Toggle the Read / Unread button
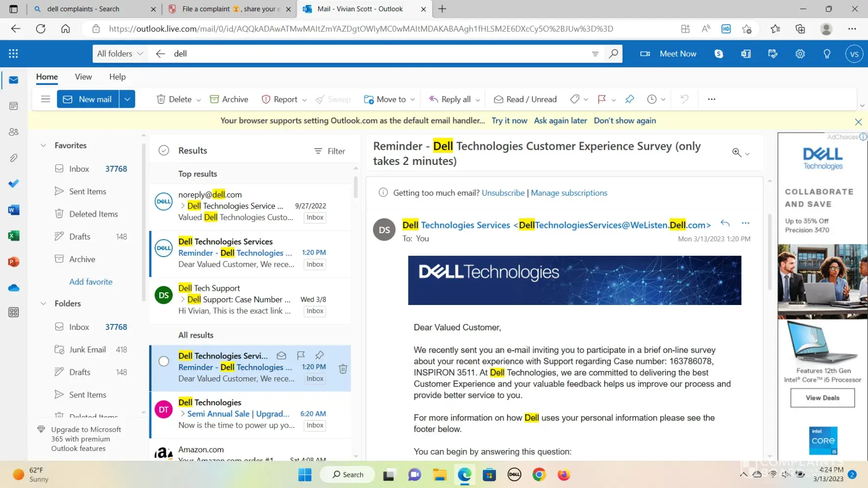The width and height of the screenshot is (868, 488). pyautogui.click(x=525, y=99)
